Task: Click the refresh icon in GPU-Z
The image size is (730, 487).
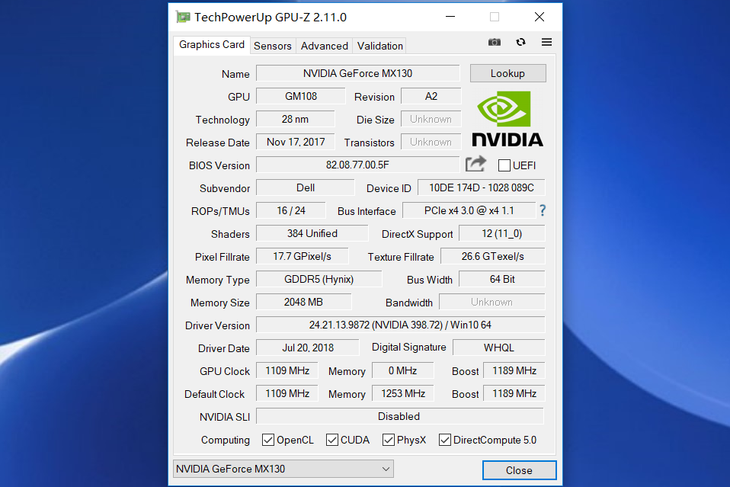Action: [x=520, y=42]
